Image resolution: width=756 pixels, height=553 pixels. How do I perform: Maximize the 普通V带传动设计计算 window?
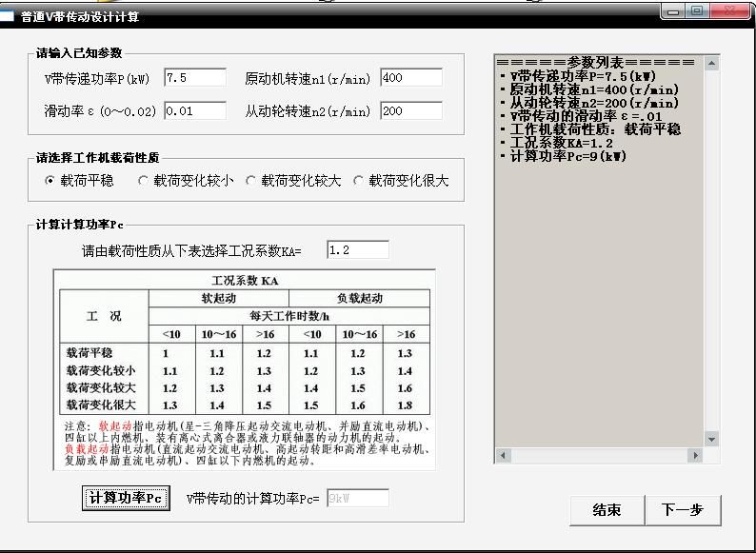click(697, 11)
